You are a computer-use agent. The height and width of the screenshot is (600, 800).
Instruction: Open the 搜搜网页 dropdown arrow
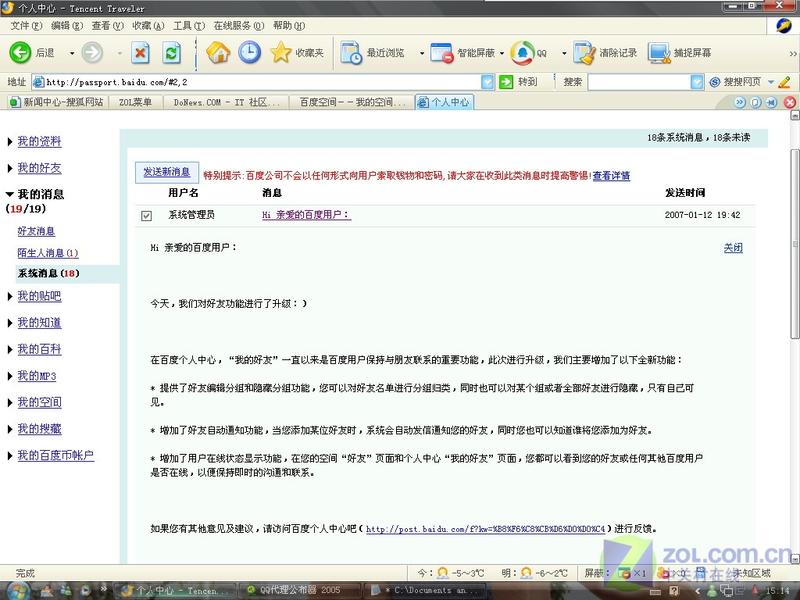(x=771, y=82)
